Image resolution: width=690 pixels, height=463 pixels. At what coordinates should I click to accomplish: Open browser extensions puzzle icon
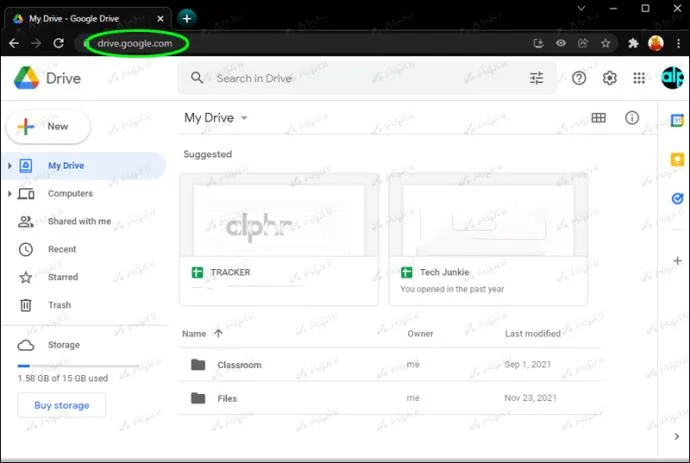633,43
